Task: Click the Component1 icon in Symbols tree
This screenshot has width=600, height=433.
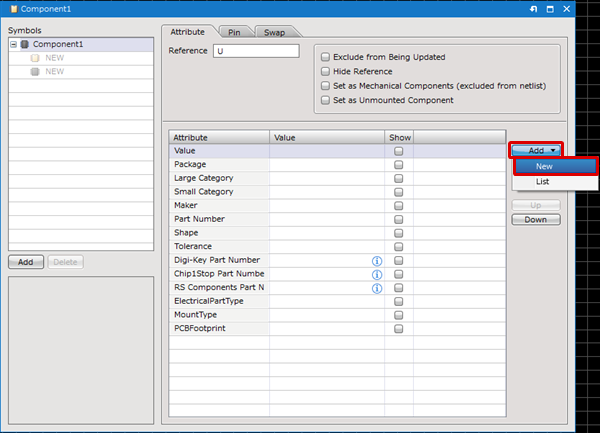Action: (25, 45)
